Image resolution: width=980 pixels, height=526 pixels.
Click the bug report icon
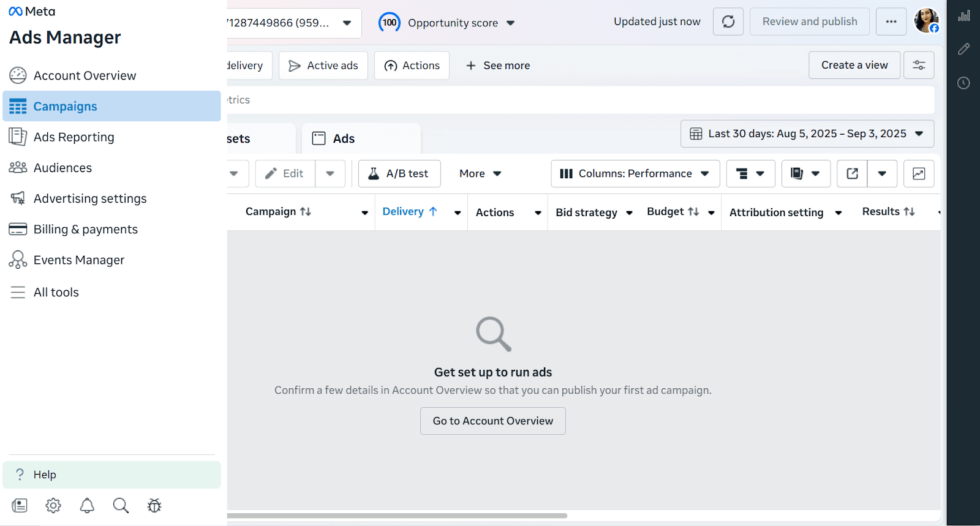pos(154,506)
